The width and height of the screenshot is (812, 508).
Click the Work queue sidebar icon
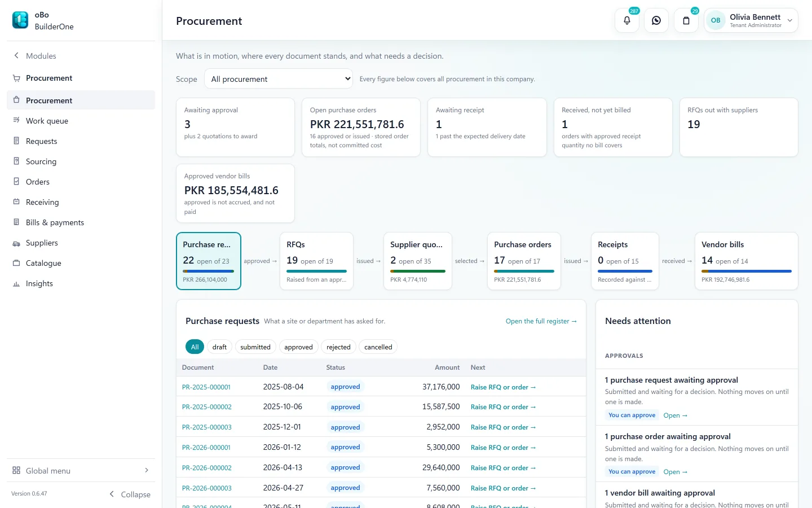point(16,120)
